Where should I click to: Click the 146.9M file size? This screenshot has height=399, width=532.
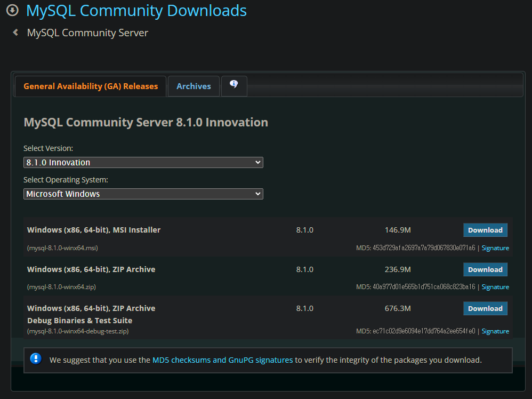click(398, 230)
